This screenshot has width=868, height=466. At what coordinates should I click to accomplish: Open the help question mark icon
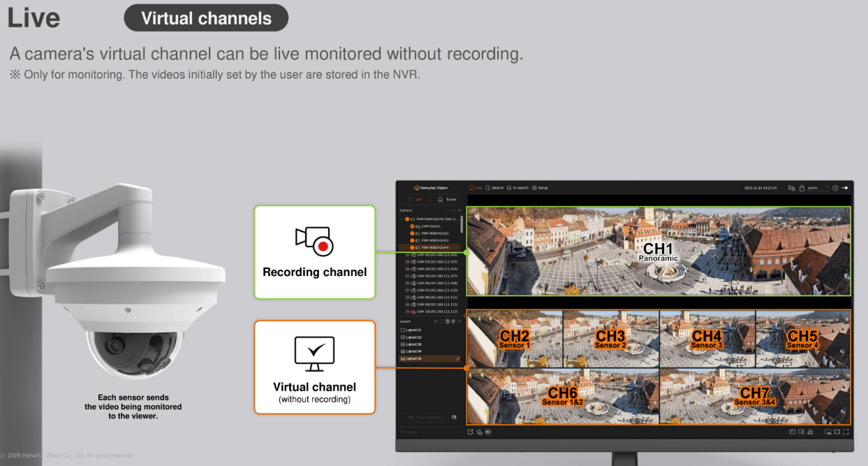tap(835, 188)
